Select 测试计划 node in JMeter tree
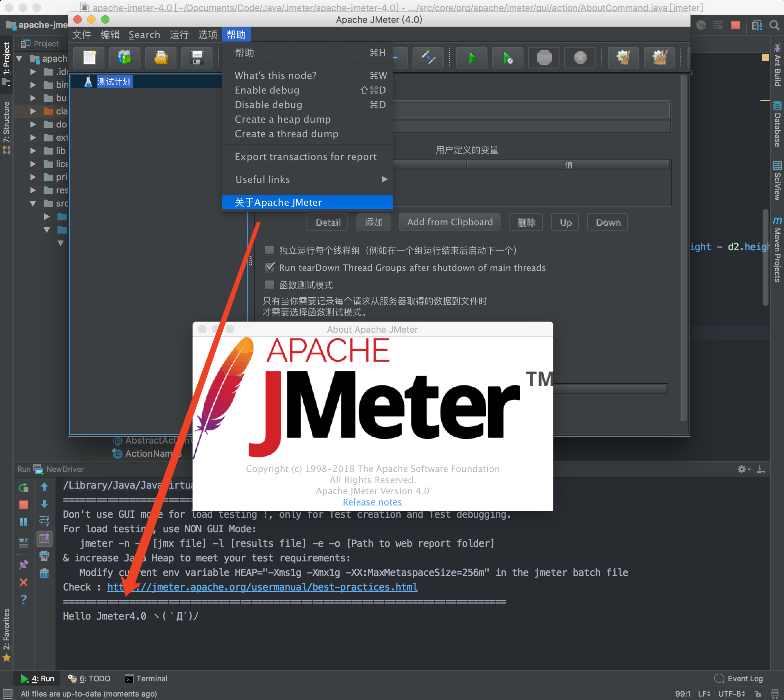Image resolution: width=784 pixels, height=700 pixels. coord(114,81)
